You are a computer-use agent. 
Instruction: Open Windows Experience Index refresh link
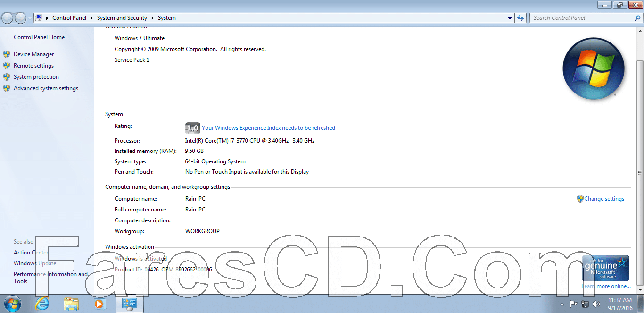268,128
